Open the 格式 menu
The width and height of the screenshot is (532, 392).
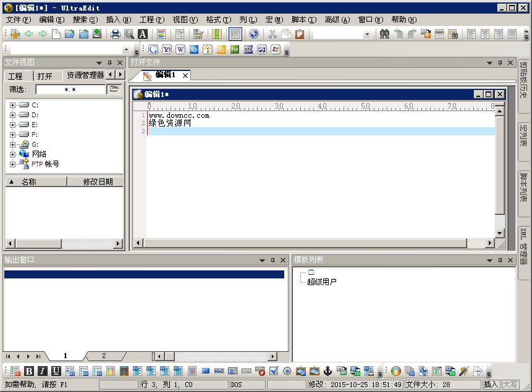213,20
